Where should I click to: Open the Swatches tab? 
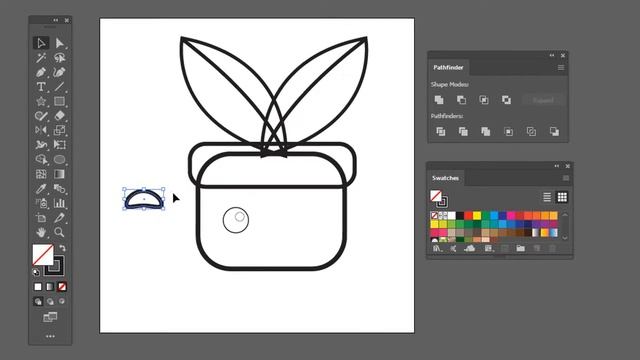[445, 178]
